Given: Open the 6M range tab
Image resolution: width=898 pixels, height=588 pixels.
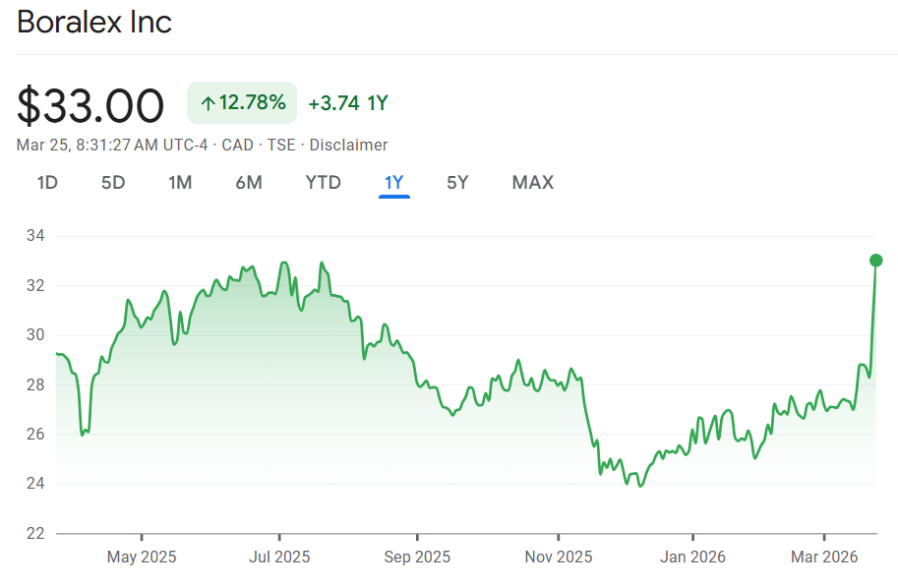Looking at the screenshot, I should (x=249, y=182).
